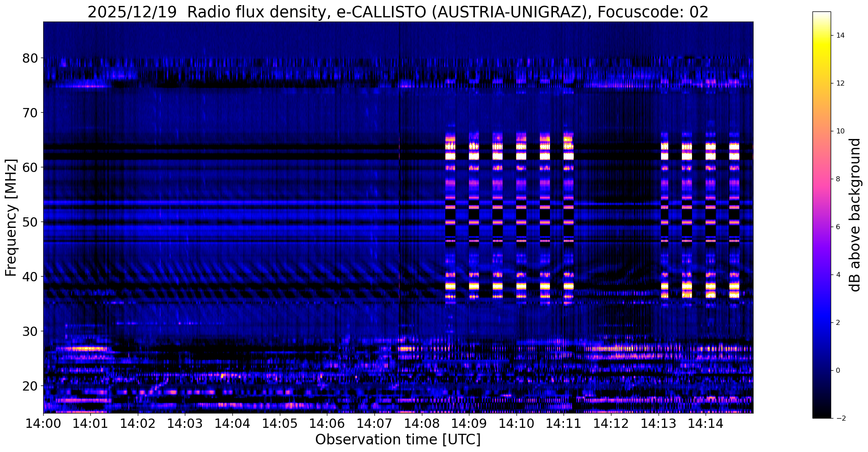
Task: Click the 40 tick on the frequency axis
Action: [x=30, y=277]
